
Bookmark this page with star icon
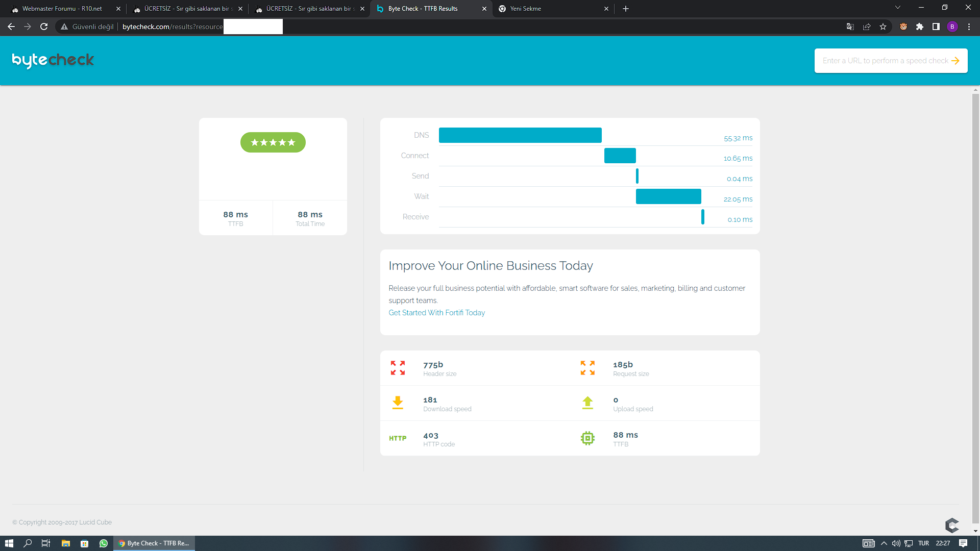point(883,27)
